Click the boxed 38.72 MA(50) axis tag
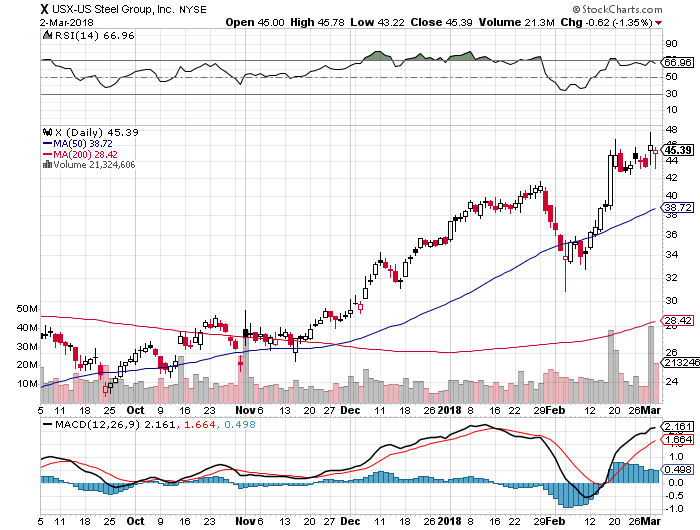 click(678, 208)
